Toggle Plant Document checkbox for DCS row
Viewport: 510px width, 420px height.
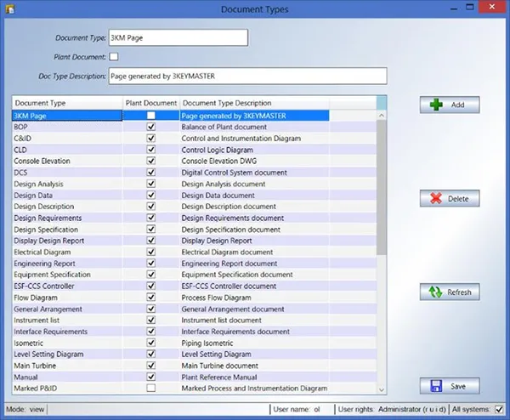pos(151,172)
